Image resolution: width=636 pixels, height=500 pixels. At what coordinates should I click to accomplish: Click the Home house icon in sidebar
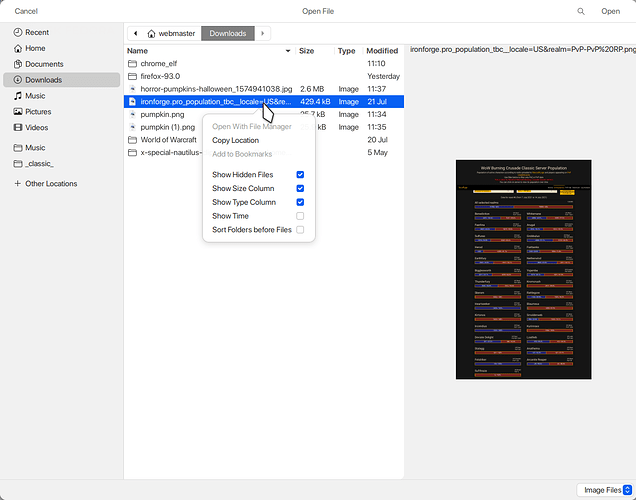(x=17, y=48)
